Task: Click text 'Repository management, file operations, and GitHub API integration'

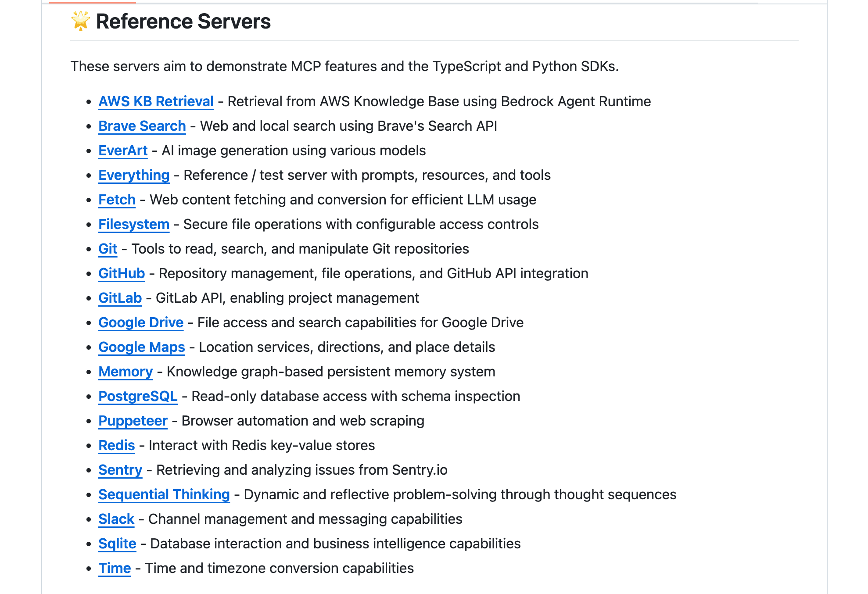Action: pos(373,273)
